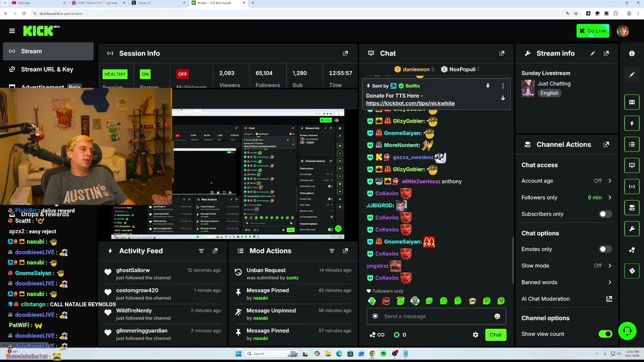Screen dimensions: 644x362
Task: Click cuntz in Unban Request action
Action: click(x=292, y=278)
